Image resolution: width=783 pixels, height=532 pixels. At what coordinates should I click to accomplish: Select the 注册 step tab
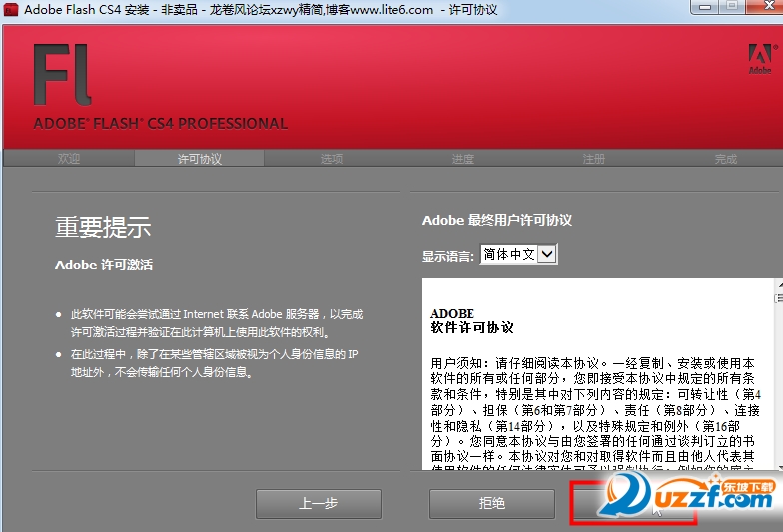tap(593, 158)
